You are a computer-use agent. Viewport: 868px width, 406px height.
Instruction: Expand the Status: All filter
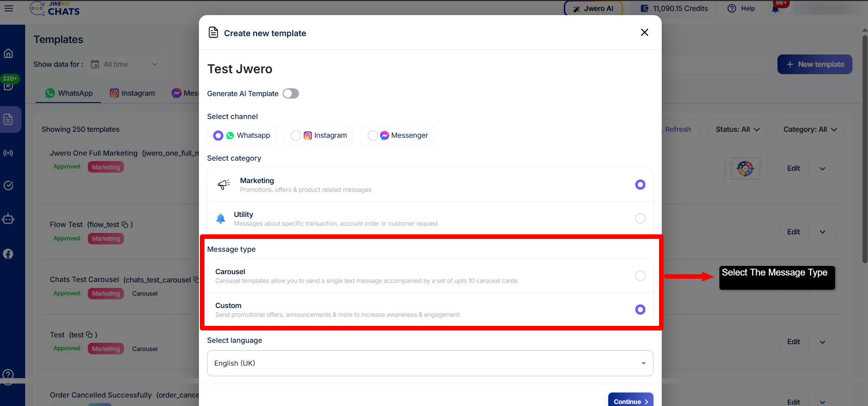click(x=737, y=130)
